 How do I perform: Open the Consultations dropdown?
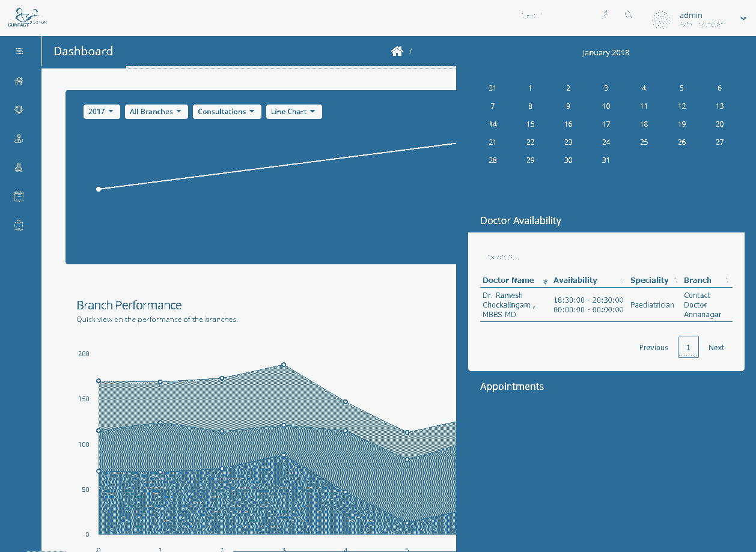pyautogui.click(x=227, y=112)
